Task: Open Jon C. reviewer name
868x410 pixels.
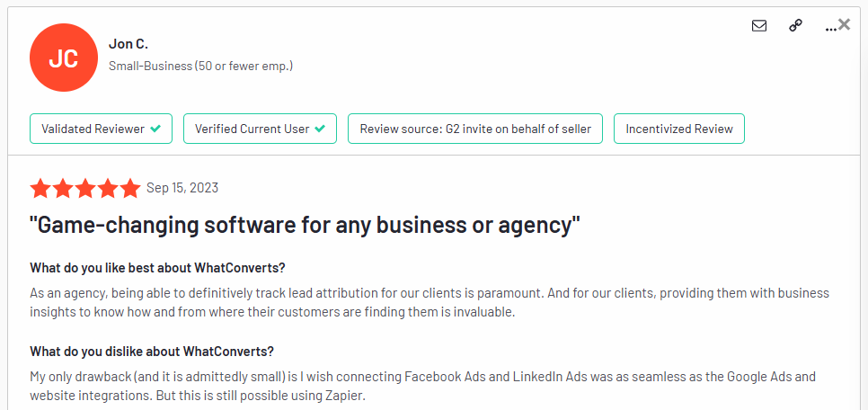Action: coord(128,44)
